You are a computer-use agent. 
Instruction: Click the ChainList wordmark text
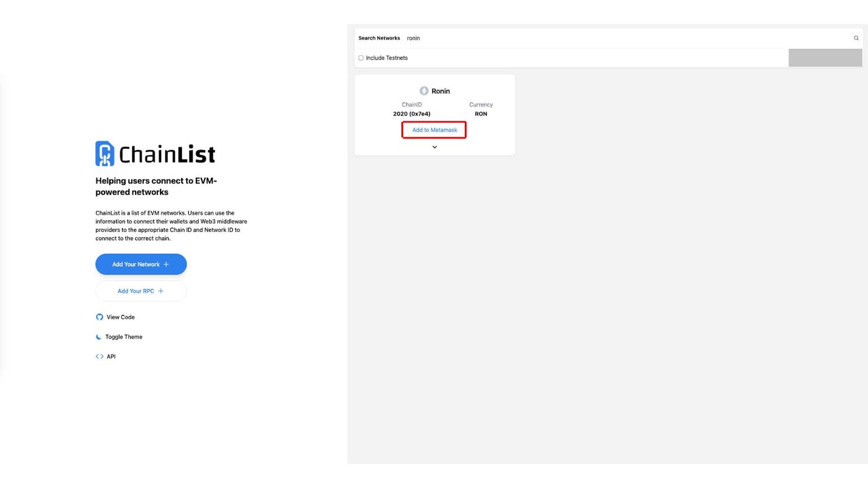click(x=167, y=155)
